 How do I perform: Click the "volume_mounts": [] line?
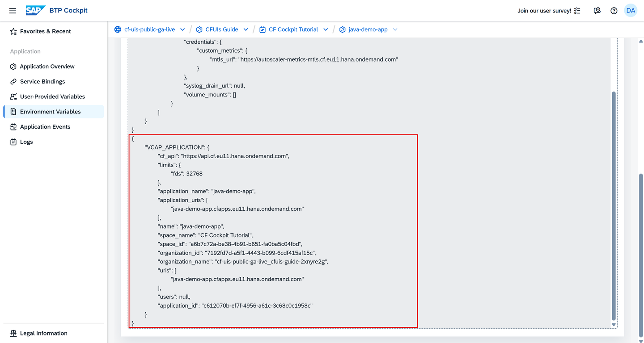[x=210, y=95]
